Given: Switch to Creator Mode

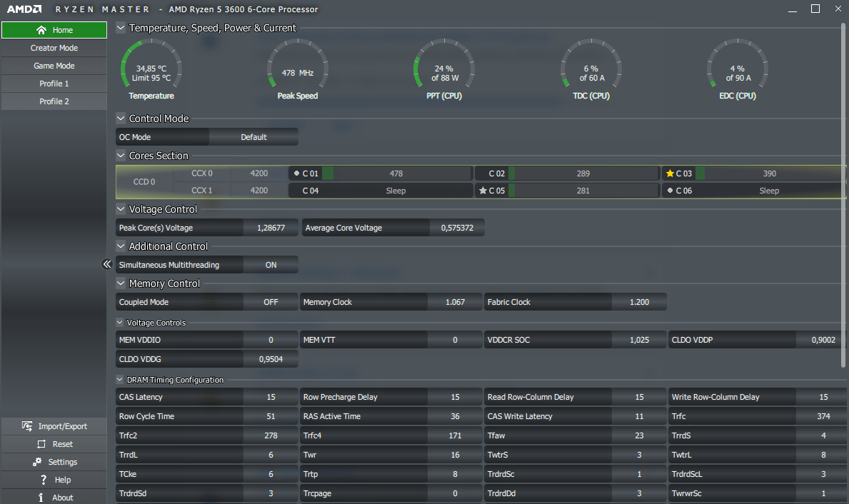Looking at the screenshot, I should (54, 48).
